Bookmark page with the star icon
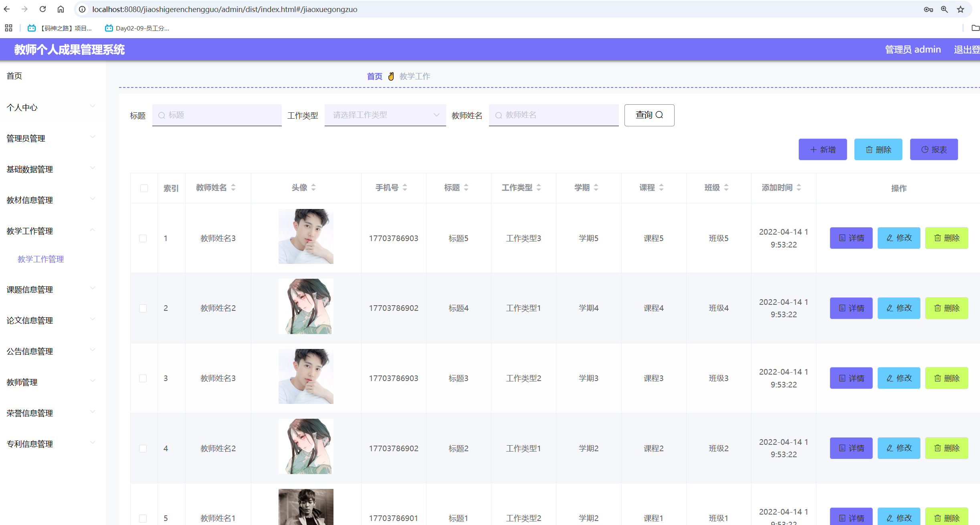 point(961,9)
